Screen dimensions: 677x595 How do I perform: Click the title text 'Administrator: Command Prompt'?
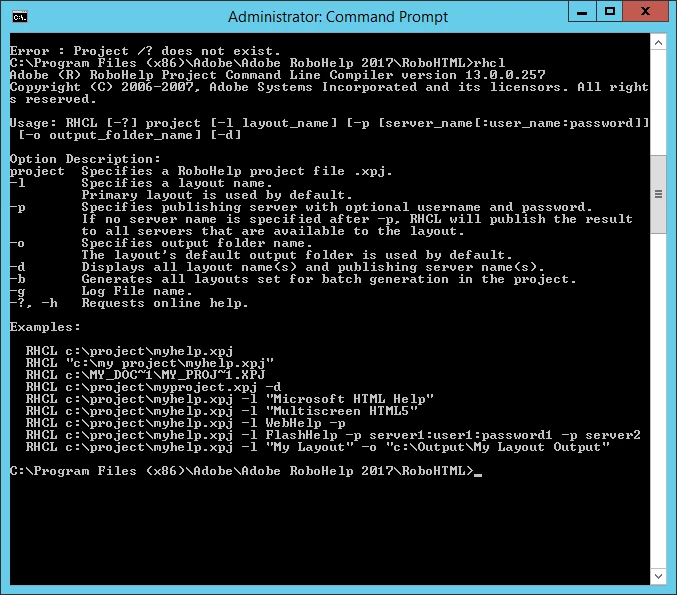click(x=338, y=17)
